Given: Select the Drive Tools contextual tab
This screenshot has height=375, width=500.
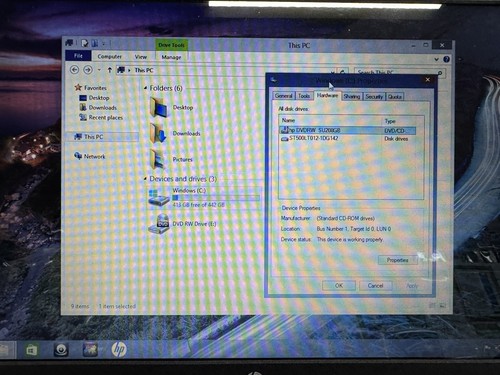Looking at the screenshot, I should point(171,45).
